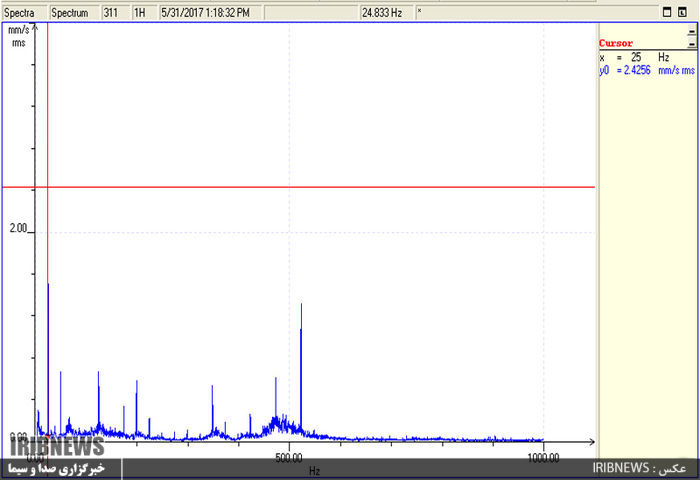Click the 311 measurement ID field
This screenshot has height=480, width=700.
click(x=110, y=13)
